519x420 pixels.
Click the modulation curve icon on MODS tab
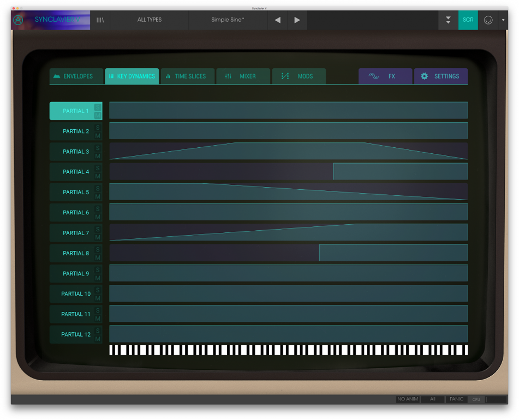(284, 76)
